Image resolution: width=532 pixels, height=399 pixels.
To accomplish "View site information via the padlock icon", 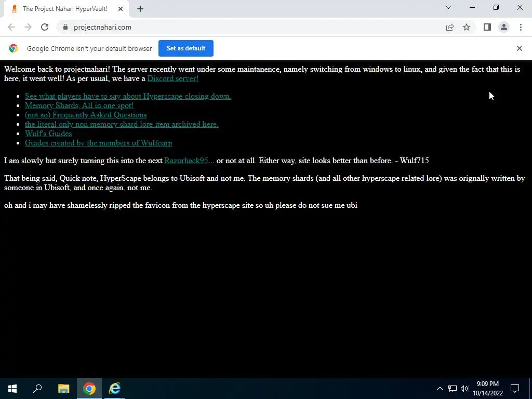I will (x=65, y=27).
